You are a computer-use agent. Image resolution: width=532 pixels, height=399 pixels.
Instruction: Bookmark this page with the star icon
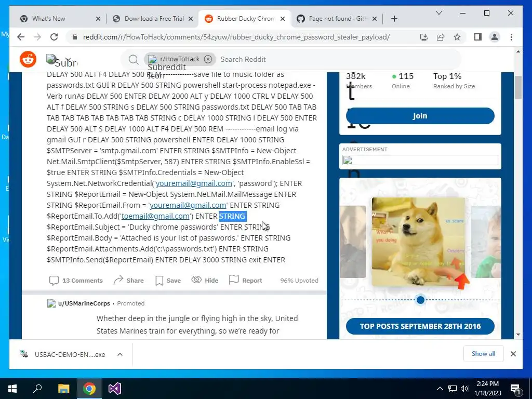(457, 37)
